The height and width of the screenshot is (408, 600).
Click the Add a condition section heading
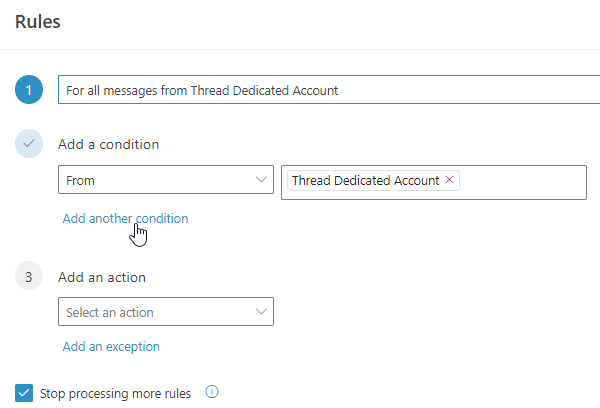(x=108, y=144)
